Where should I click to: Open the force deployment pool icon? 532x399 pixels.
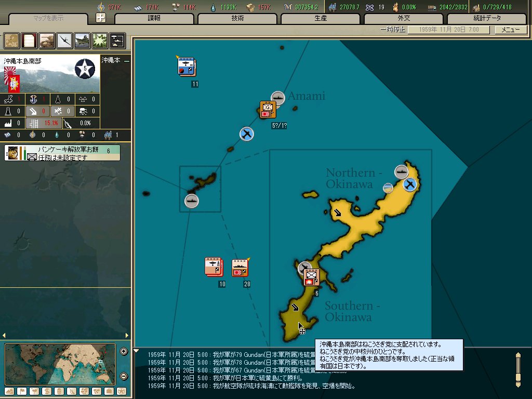point(117,41)
